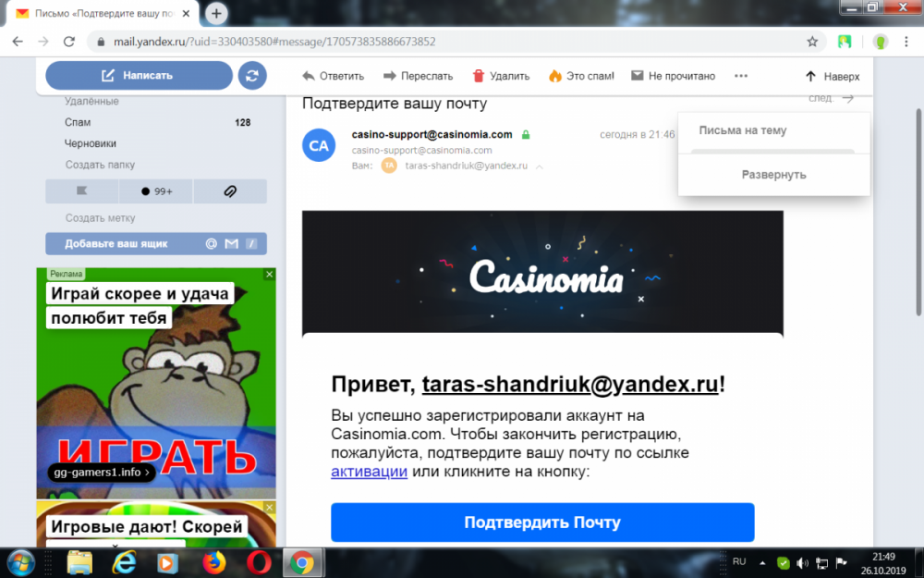924x578 pixels.
Task: Filter messages by the flag icon
Action: pos(82,191)
